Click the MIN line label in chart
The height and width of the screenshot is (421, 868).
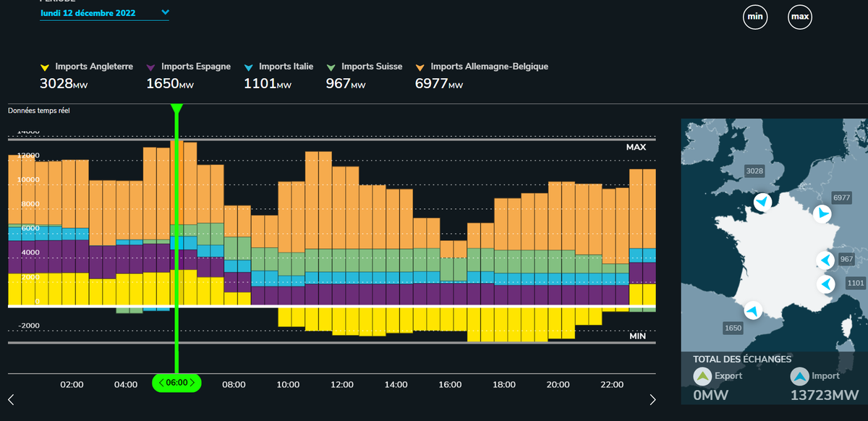click(637, 336)
